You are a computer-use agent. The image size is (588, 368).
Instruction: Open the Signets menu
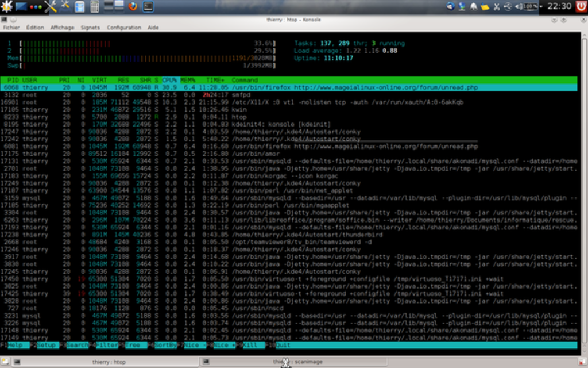(x=90, y=28)
